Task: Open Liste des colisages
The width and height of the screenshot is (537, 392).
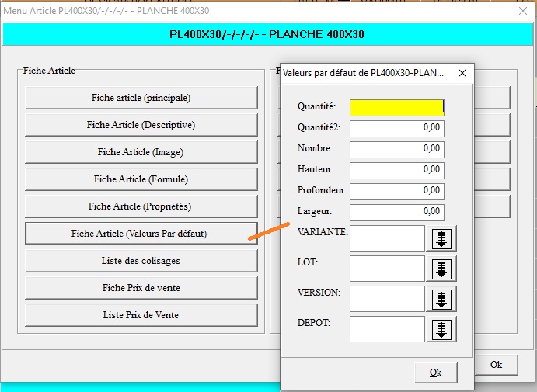Action: coord(141,261)
